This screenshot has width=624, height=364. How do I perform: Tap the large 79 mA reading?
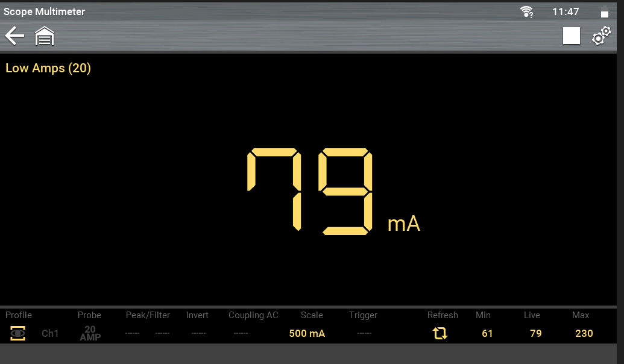coord(310,191)
